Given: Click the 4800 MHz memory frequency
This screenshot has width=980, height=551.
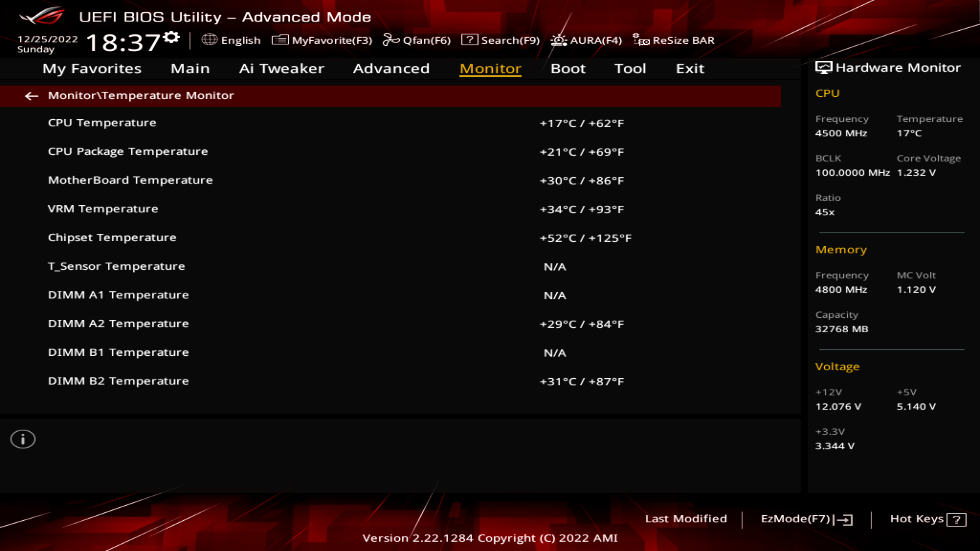Looking at the screenshot, I should point(841,289).
